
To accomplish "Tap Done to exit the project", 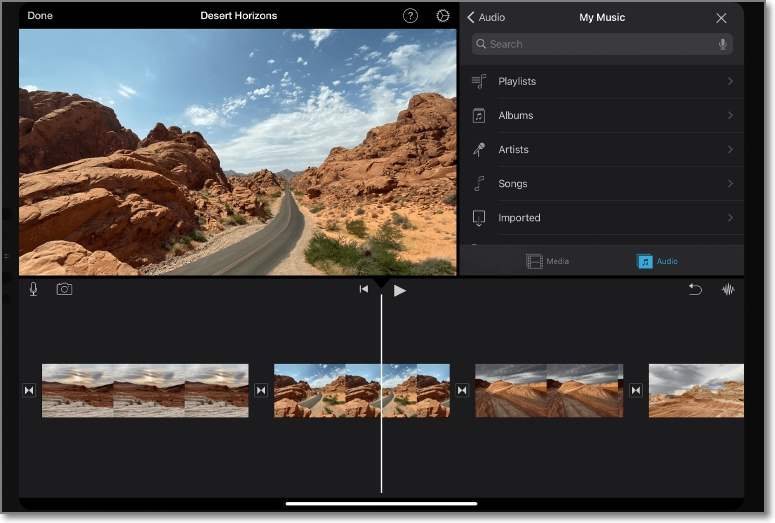I will click(40, 15).
